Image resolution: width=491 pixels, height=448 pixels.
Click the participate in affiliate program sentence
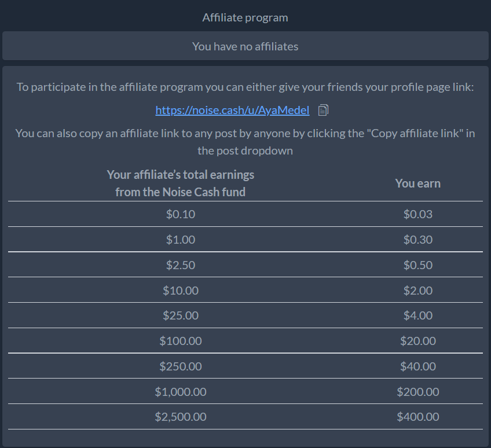[245, 87]
